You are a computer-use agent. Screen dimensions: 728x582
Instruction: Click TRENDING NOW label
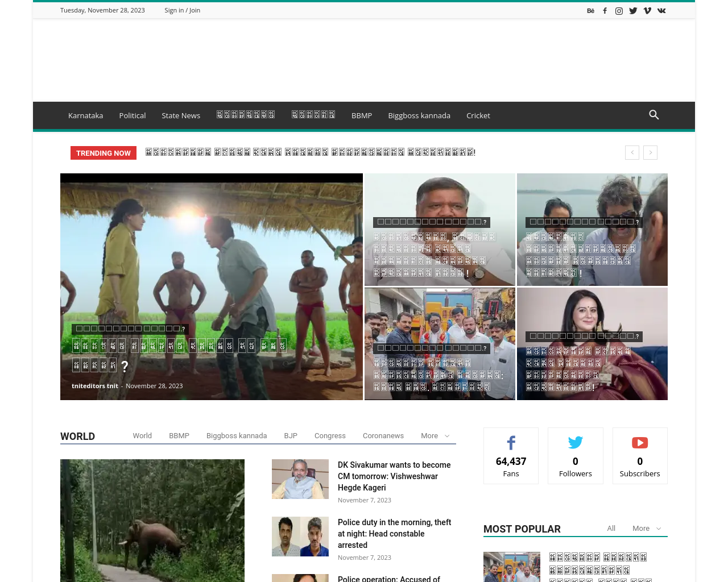click(x=104, y=153)
